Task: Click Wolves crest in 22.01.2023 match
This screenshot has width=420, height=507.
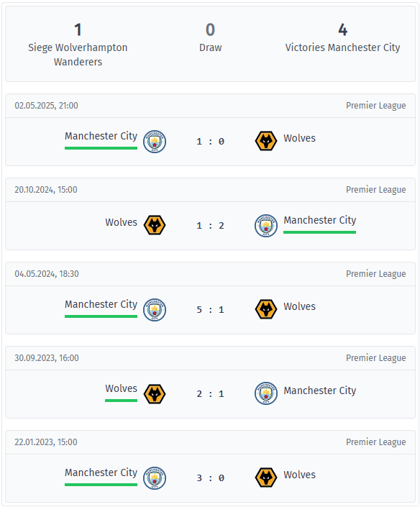Action: (x=266, y=478)
